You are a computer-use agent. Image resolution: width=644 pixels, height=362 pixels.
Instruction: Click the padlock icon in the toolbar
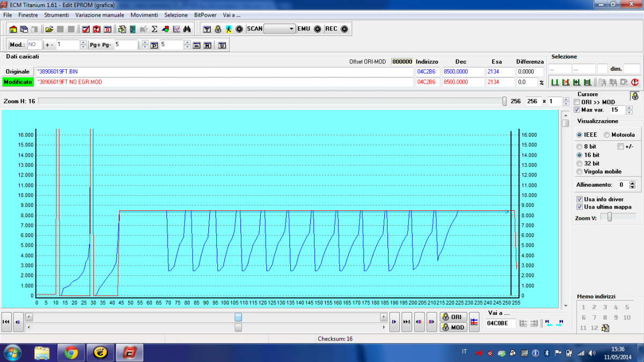point(218,29)
